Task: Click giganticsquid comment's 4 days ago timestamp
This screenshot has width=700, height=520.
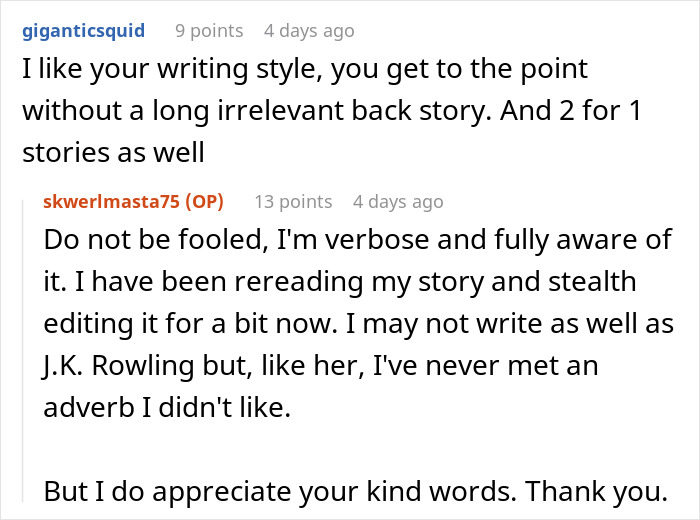Action: (x=309, y=31)
